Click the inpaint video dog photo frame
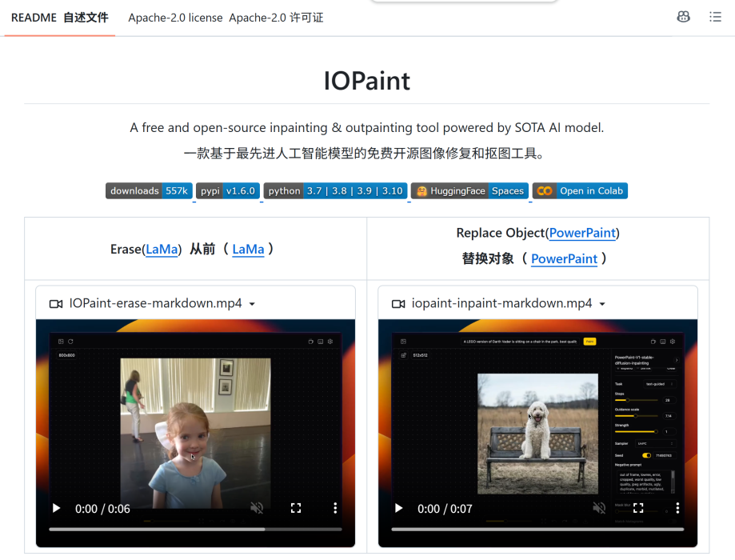The image size is (735, 560). (x=537, y=434)
